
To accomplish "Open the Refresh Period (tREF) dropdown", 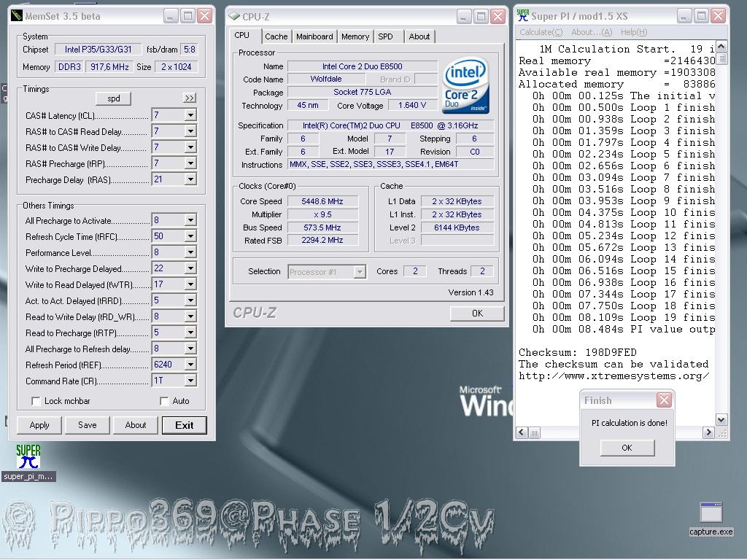I will (x=190, y=365).
